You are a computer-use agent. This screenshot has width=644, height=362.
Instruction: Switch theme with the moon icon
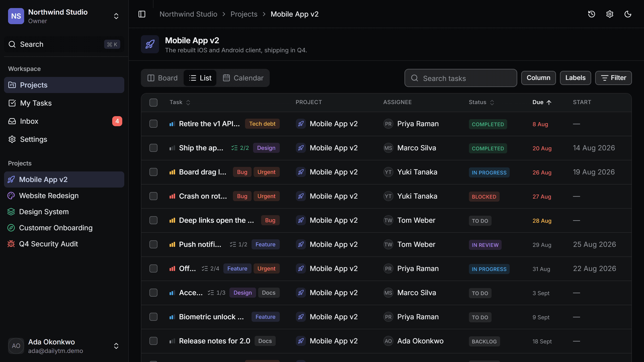coord(628,14)
